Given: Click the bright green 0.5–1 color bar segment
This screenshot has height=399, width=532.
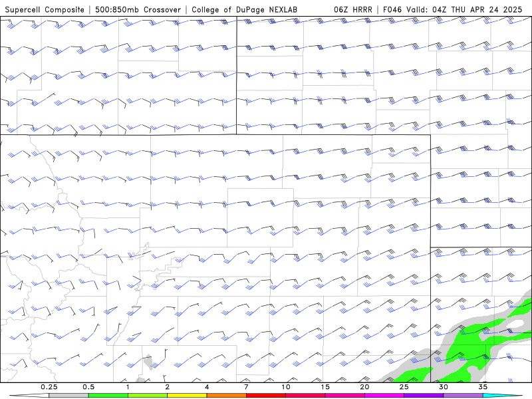Looking at the screenshot, I should click(108, 396).
